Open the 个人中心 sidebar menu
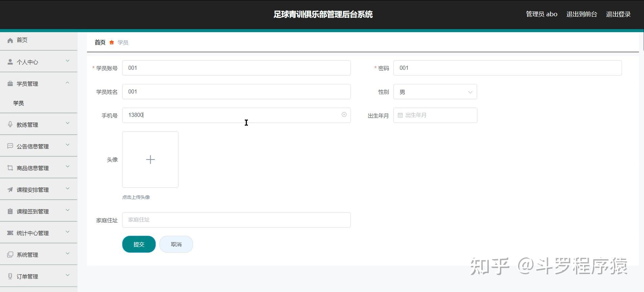 click(39, 62)
